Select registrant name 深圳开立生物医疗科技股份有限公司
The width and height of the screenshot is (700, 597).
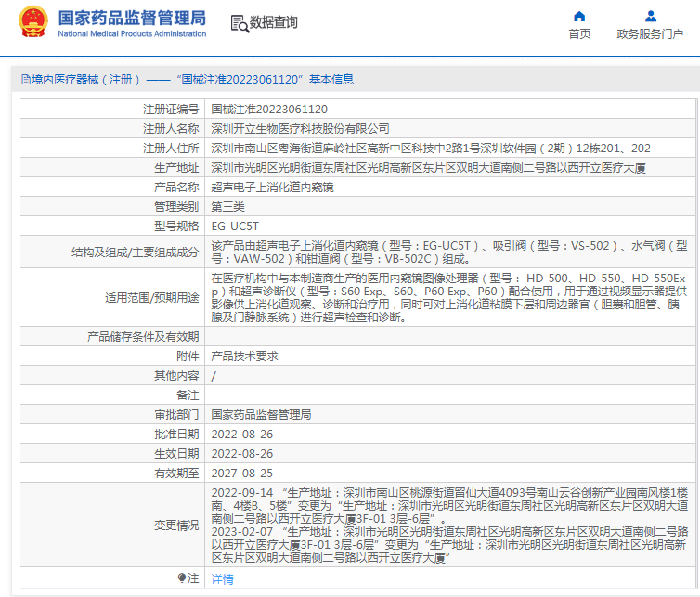300,129
